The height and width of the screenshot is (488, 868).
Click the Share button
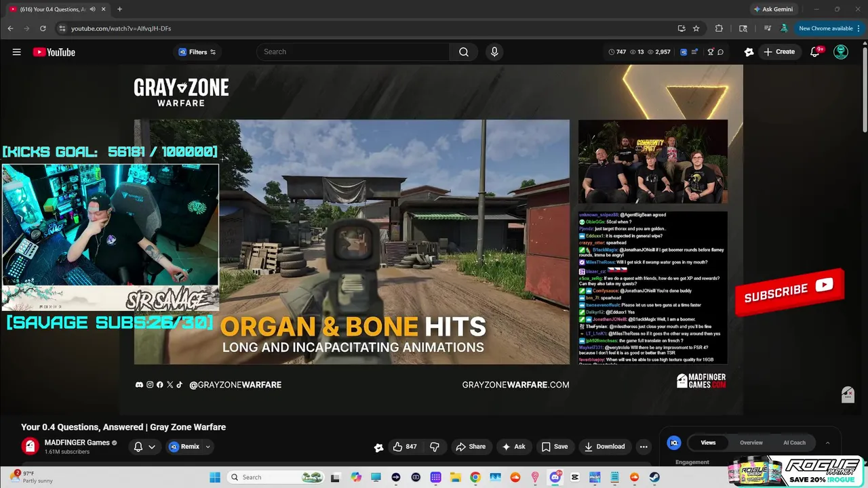[x=471, y=447]
